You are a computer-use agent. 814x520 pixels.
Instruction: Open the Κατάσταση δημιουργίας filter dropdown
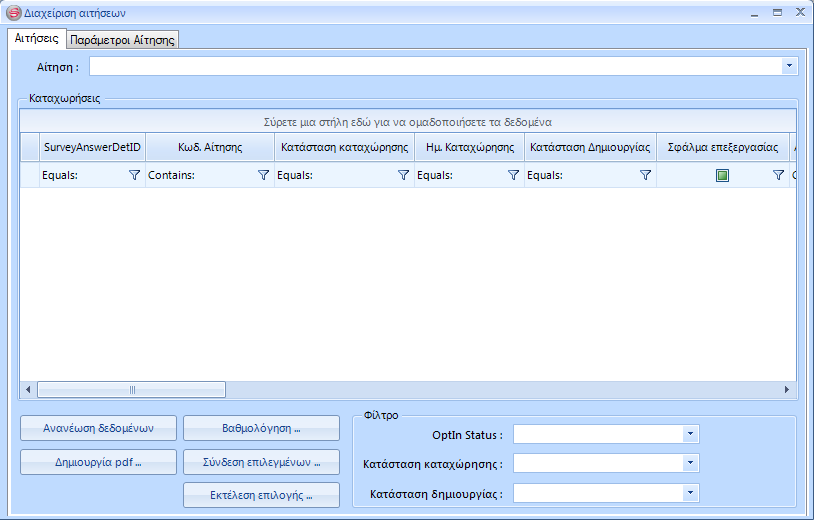coord(690,493)
